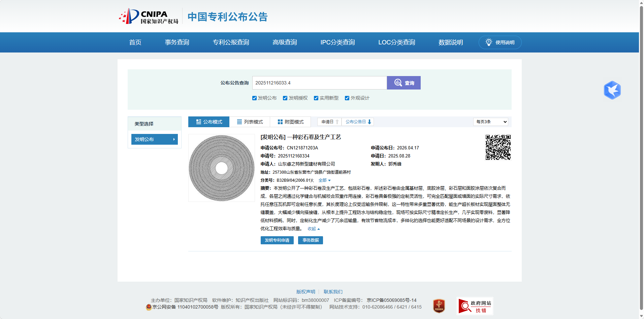Image resolution: width=644 pixels, height=319 pixels.
Task: Click inventor name 郭秀峰
Action: coord(395,164)
